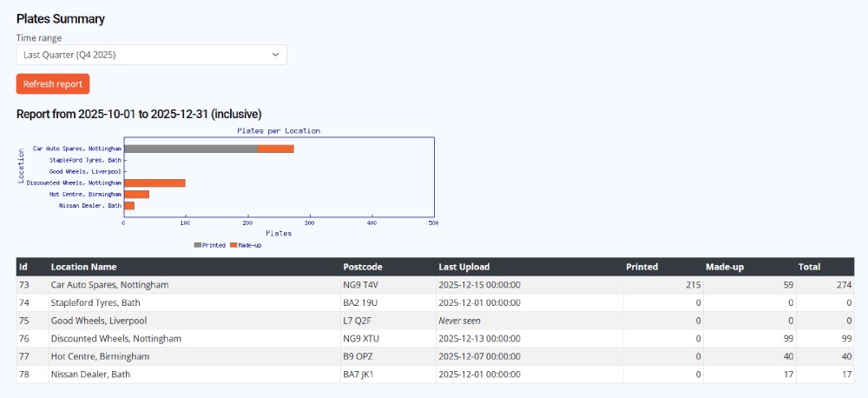Select the Hot Centre, Birmingham table cell
This screenshot has width=868, height=398.
coord(194,356)
